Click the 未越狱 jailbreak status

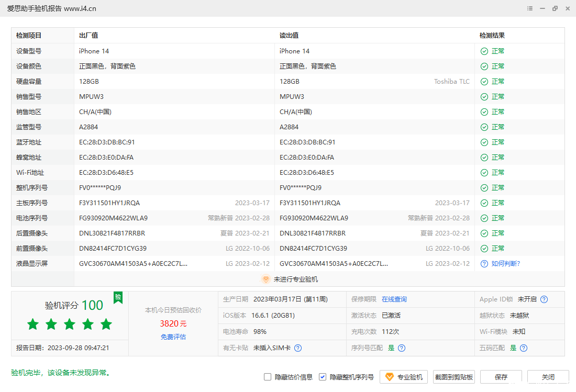(x=519, y=316)
